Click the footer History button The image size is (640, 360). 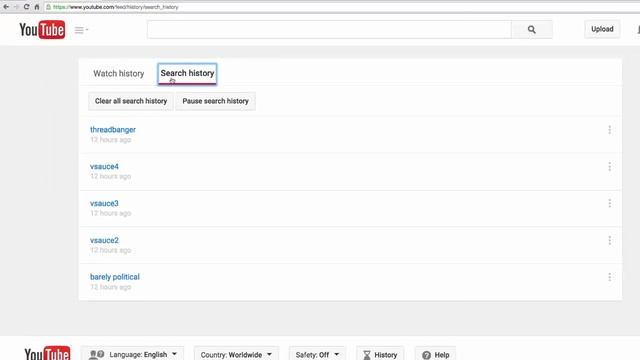tap(380, 354)
